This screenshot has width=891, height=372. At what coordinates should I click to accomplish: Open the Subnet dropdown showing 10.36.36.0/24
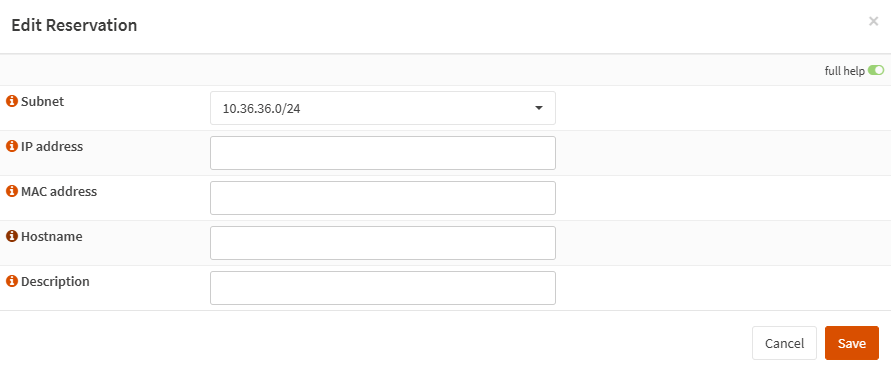coord(383,108)
